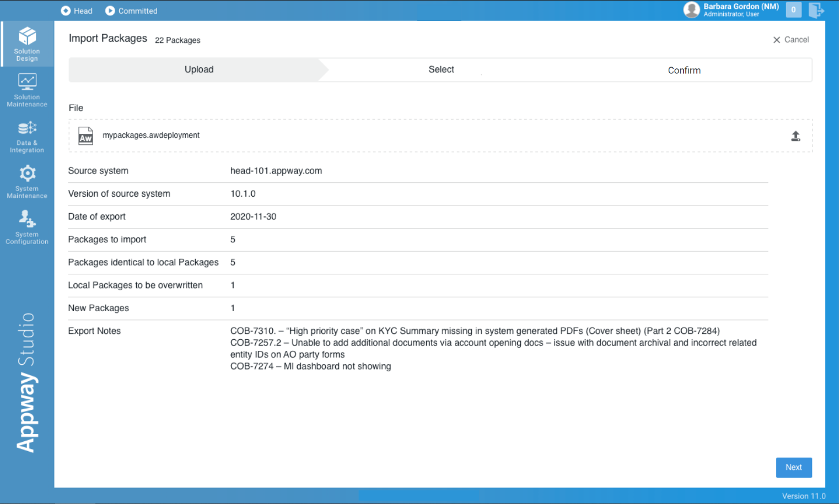Viewport: 839px width, 504px height.
Task: Open the System Configuration section
Action: click(27, 227)
